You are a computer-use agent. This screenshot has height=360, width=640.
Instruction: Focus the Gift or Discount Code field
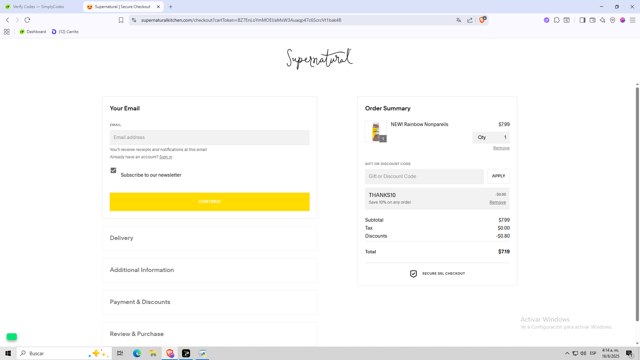click(x=424, y=176)
